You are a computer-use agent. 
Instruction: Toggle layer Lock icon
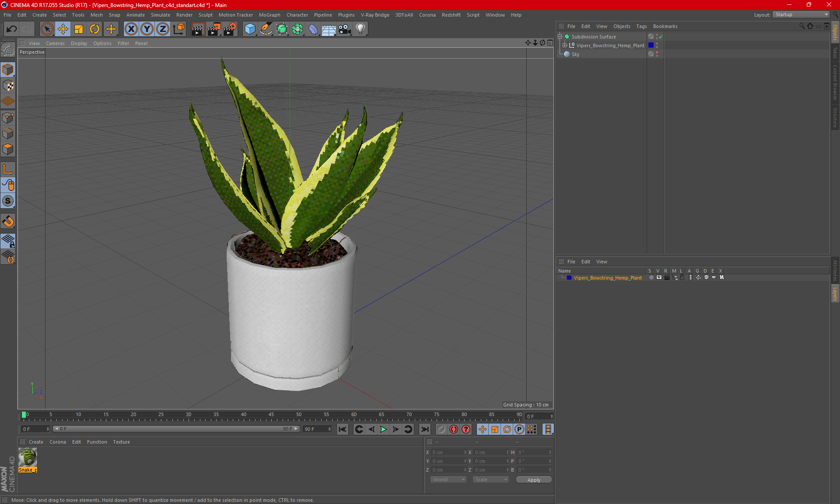point(682,277)
